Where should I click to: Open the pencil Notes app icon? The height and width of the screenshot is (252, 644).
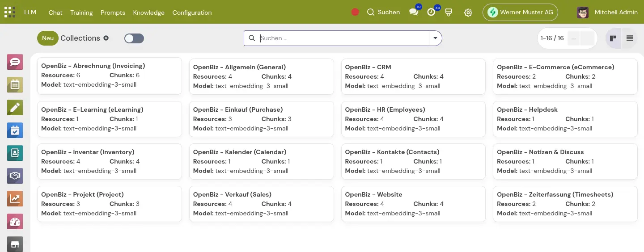(x=15, y=107)
